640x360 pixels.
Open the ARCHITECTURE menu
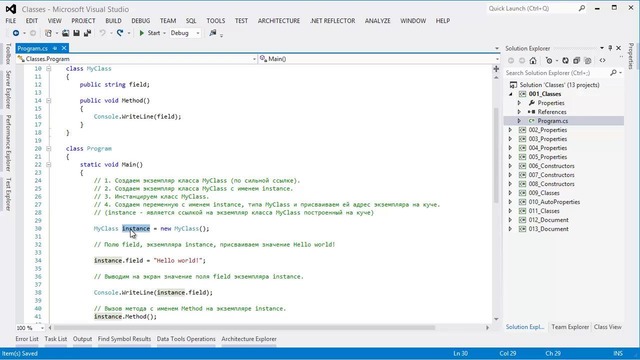(279, 21)
